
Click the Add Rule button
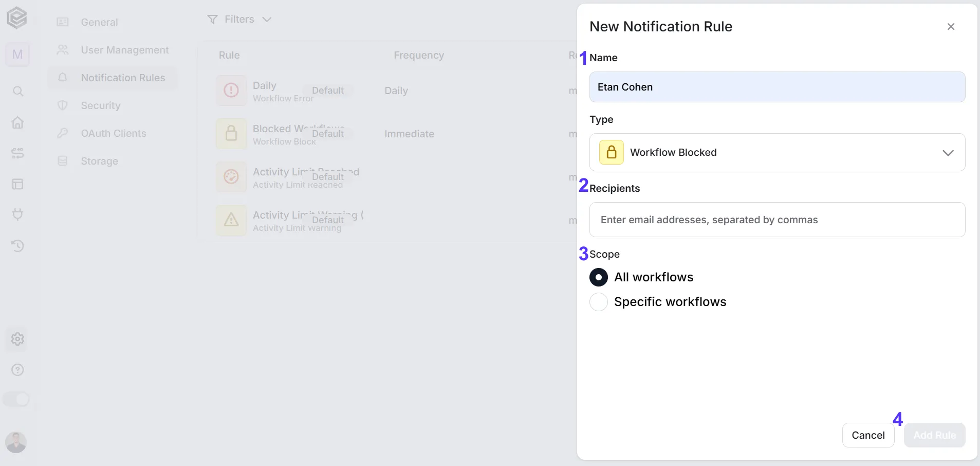(934, 435)
